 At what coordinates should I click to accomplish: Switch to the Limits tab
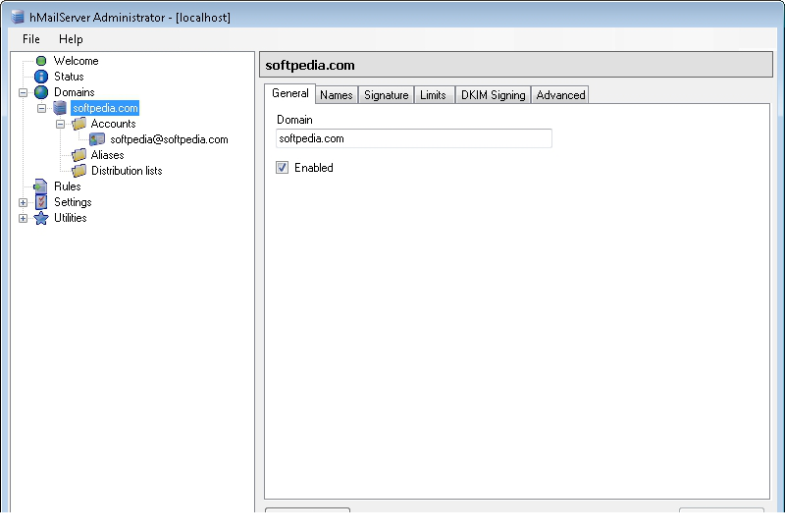[x=433, y=94]
